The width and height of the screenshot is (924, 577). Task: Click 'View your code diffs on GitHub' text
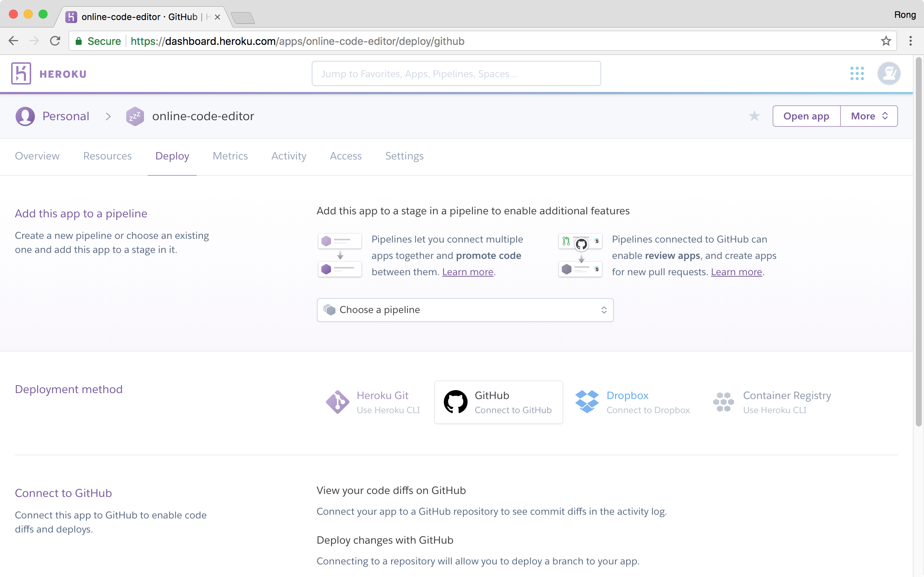click(391, 490)
